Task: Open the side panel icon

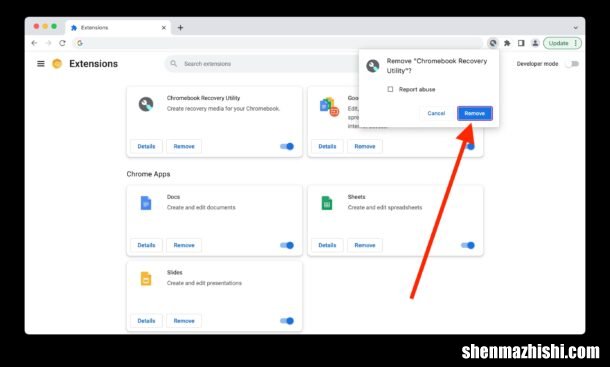Action: click(521, 43)
